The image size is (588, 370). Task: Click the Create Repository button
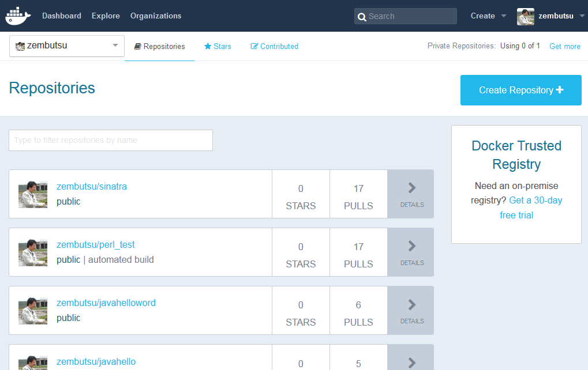[521, 90]
